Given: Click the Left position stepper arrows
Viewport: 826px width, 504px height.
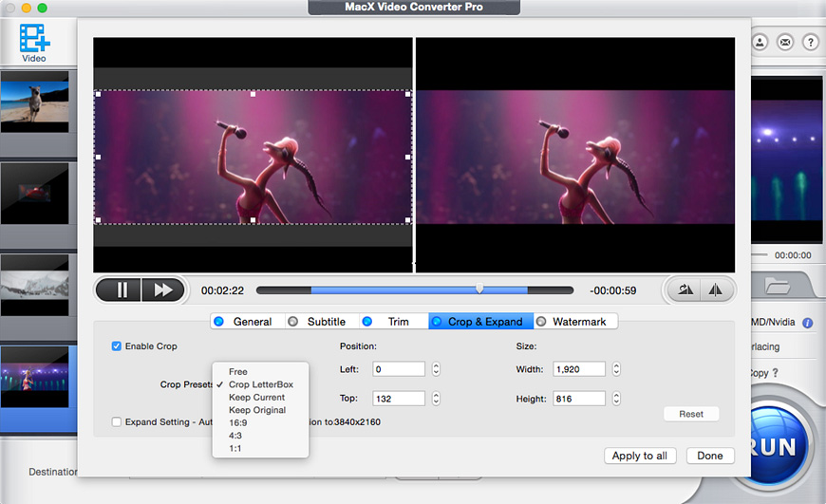Looking at the screenshot, I should click(436, 369).
